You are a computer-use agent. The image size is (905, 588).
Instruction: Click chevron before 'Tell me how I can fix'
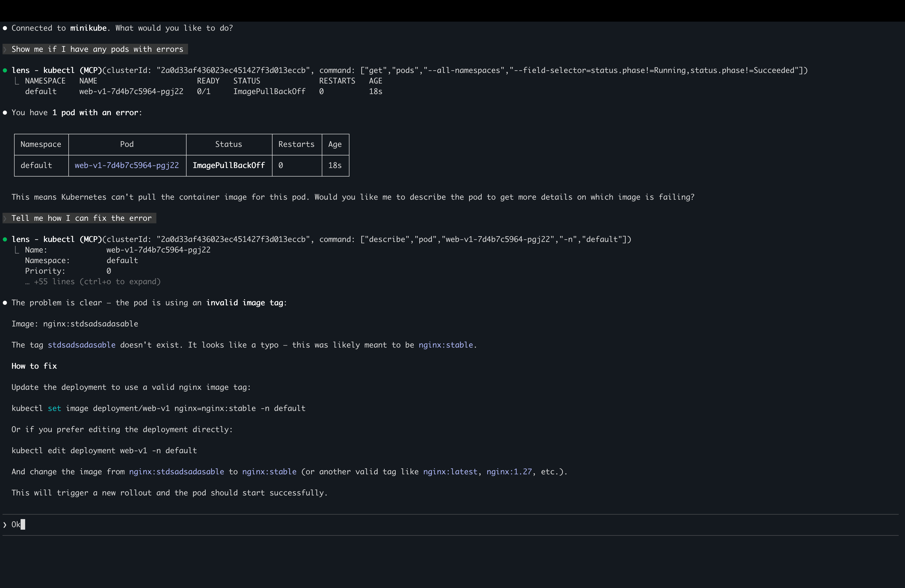click(x=5, y=218)
